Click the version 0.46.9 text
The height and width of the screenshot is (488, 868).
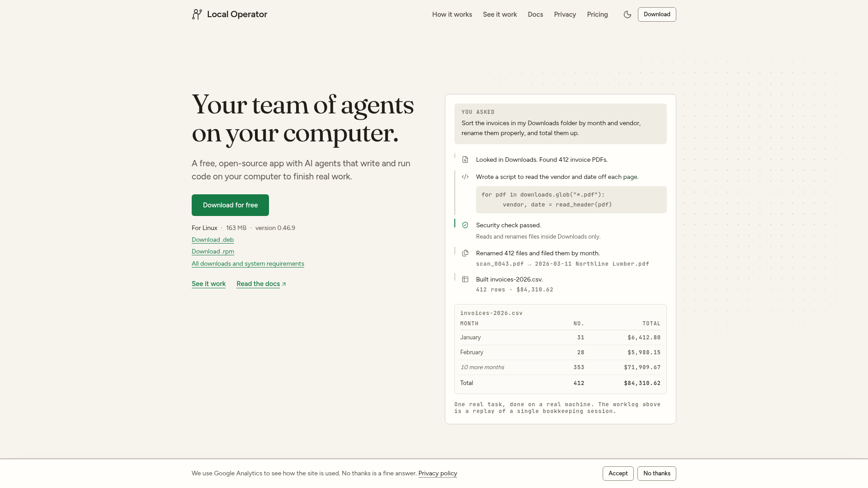[275, 228]
